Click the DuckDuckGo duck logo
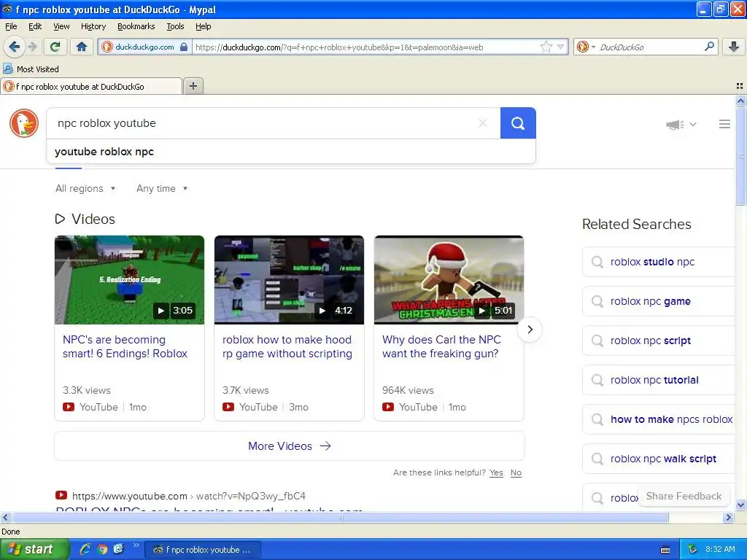747x560 pixels. point(24,122)
